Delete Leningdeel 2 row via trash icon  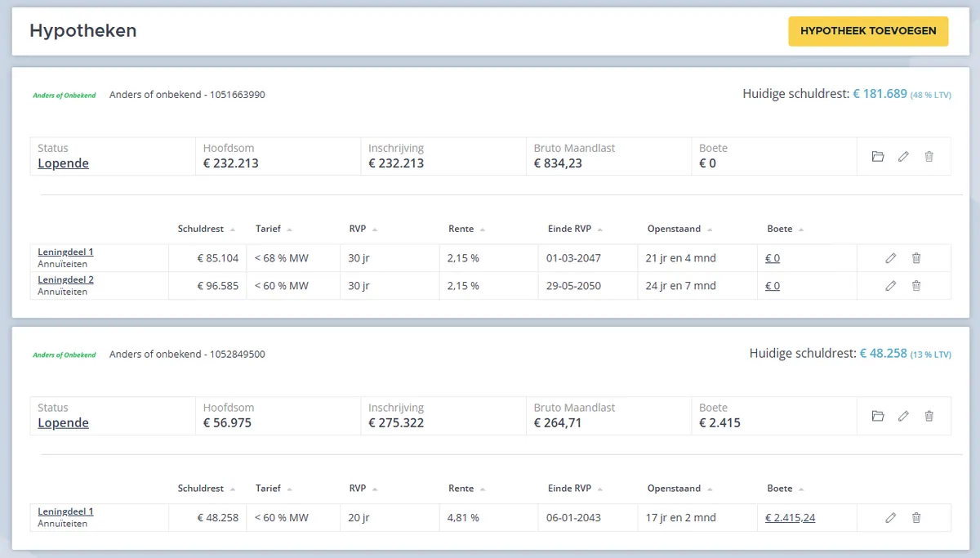[x=916, y=286]
